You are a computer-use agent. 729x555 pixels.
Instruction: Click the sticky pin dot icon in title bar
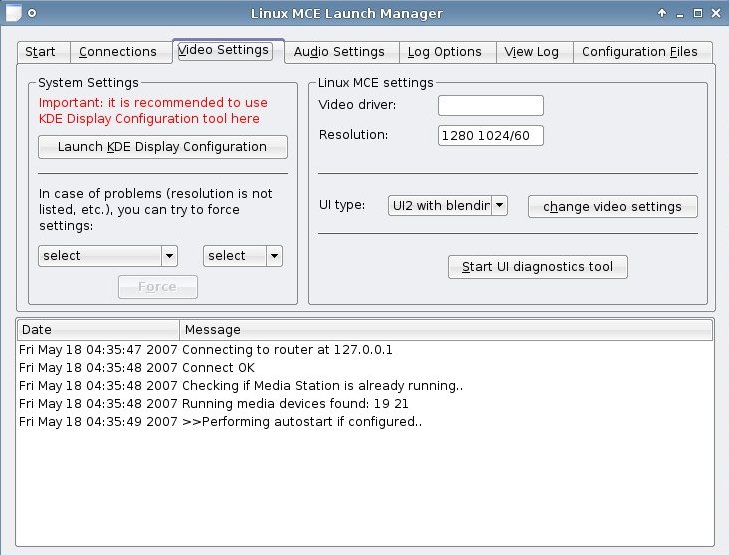pyautogui.click(x=32, y=13)
